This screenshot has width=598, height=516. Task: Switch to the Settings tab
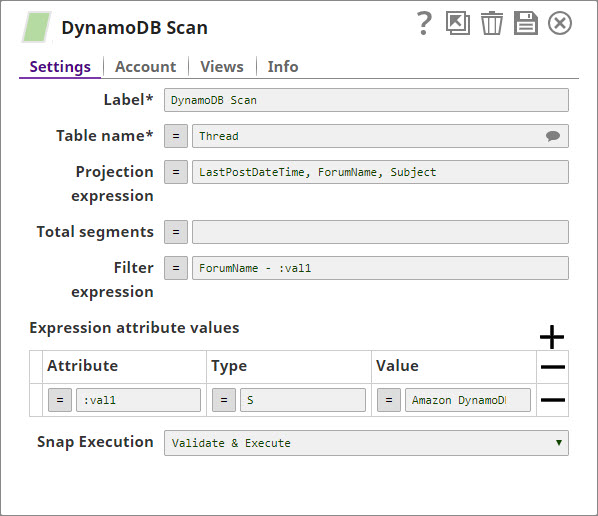coord(60,67)
